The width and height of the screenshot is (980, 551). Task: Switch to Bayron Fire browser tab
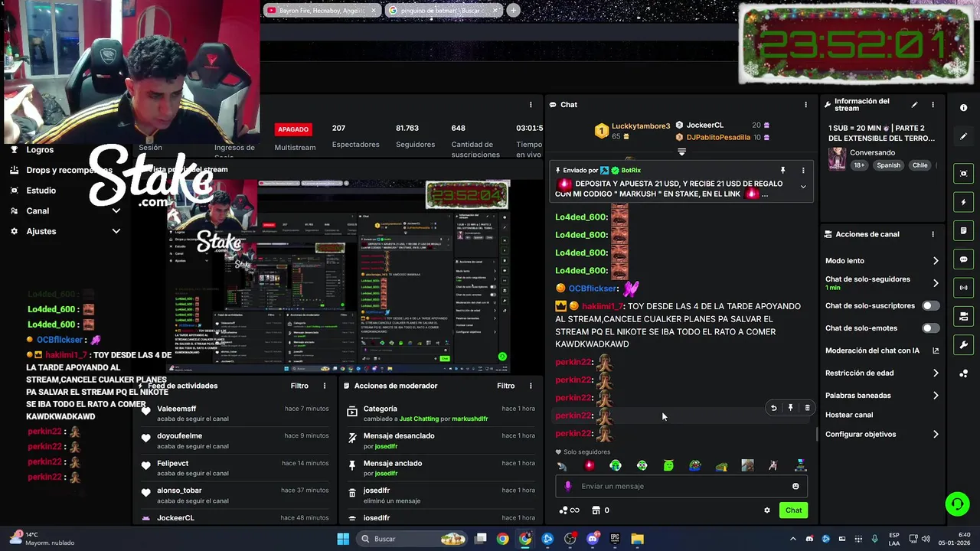(x=322, y=10)
